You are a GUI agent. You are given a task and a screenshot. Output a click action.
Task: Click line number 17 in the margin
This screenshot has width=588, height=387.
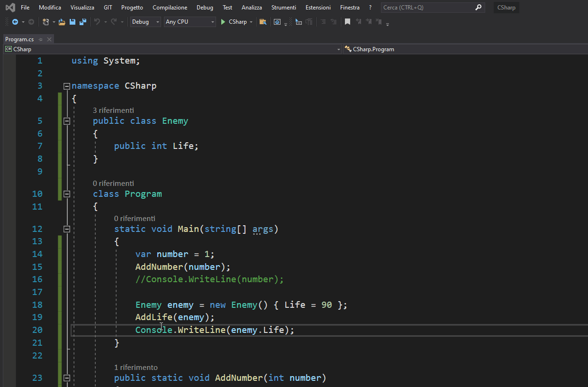[x=37, y=292]
